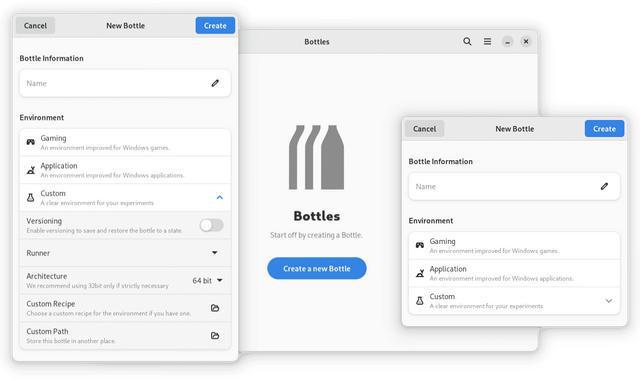Select Application environment in left dialog

(x=125, y=170)
